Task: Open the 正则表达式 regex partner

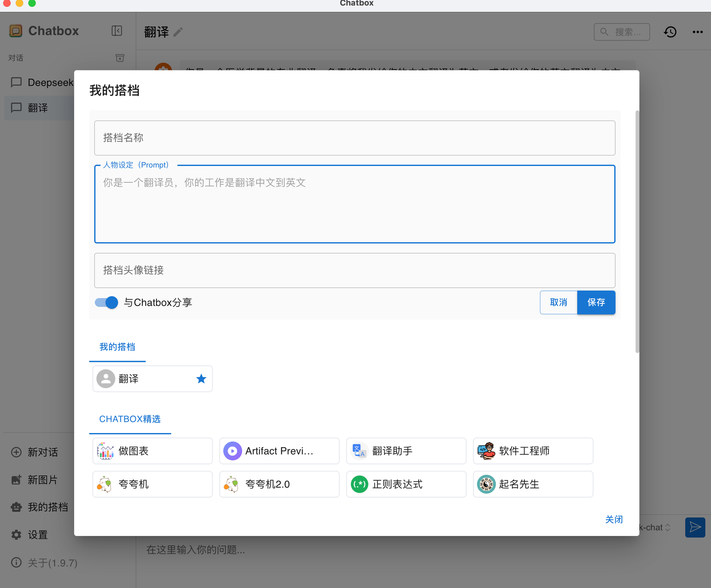Action: [x=406, y=484]
